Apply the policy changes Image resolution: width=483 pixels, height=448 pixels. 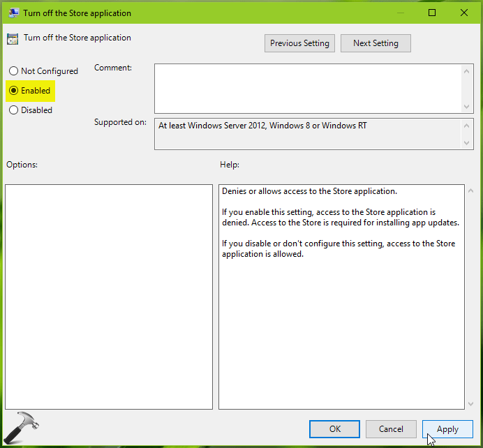(x=447, y=429)
